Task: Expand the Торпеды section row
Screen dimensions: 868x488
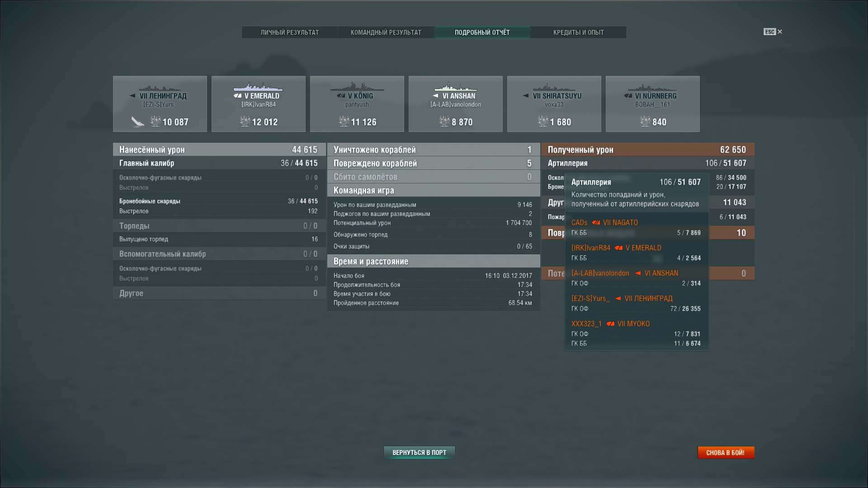Action: (x=219, y=226)
